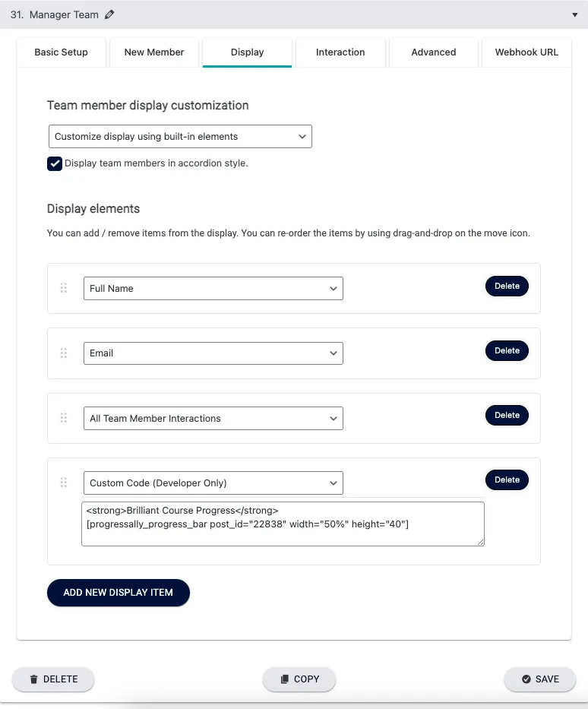Viewport: 588px width, 709px height.
Task: Click the drag handle next to Full Name
Action: click(64, 288)
